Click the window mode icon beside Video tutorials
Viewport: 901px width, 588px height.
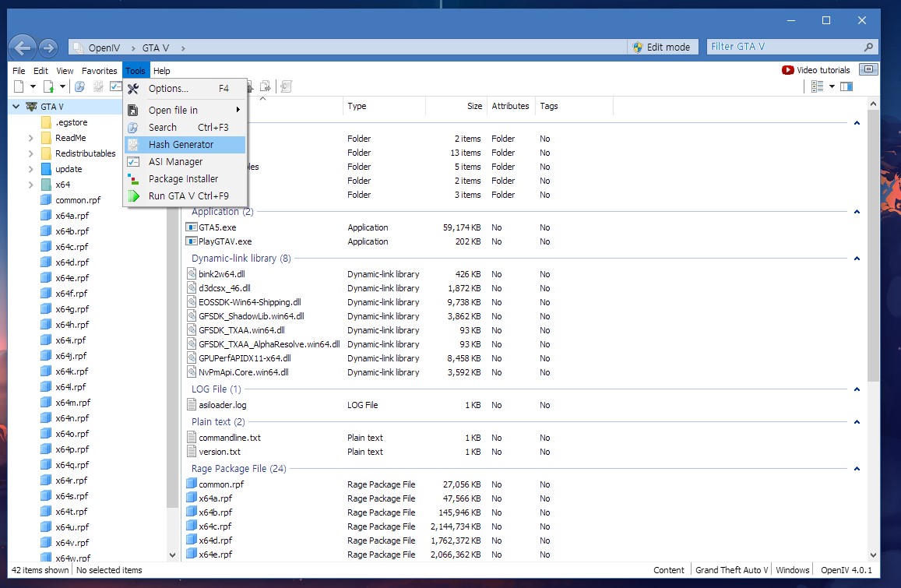pos(868,69)
